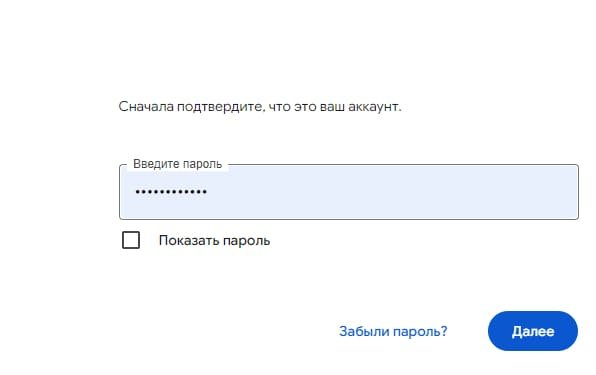Click the 'Введите пароль' floating field label
This screenshot has width=596, height=375.
(178, 164)
